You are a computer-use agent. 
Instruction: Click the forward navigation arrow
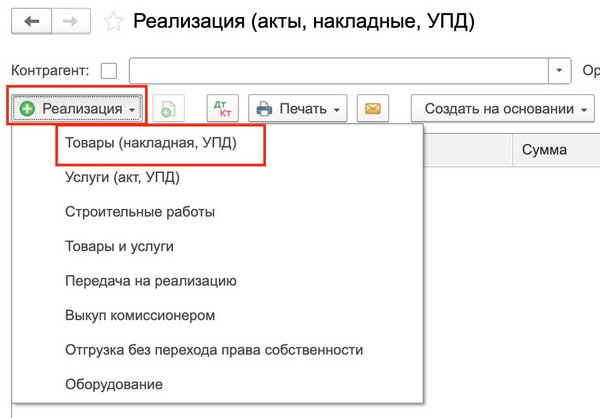[70, 21]
